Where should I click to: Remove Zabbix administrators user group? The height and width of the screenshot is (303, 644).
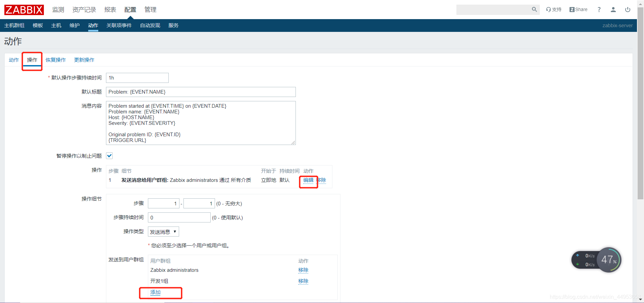point(303,270)
